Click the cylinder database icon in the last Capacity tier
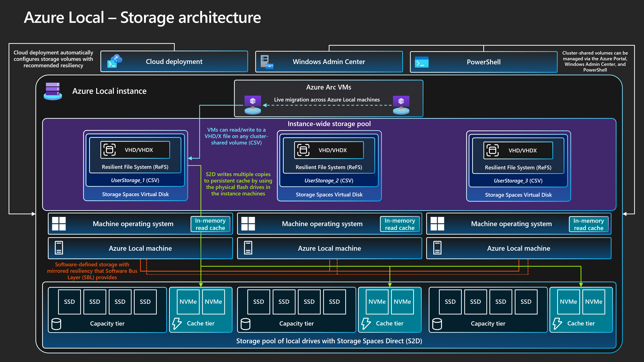 pyautogui.click(x=437, y=324)
